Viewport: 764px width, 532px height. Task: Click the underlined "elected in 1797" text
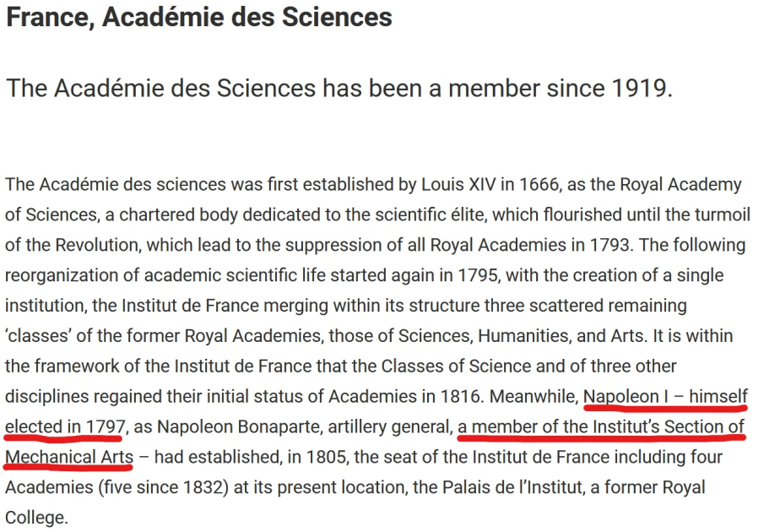(x=64, y=427)
